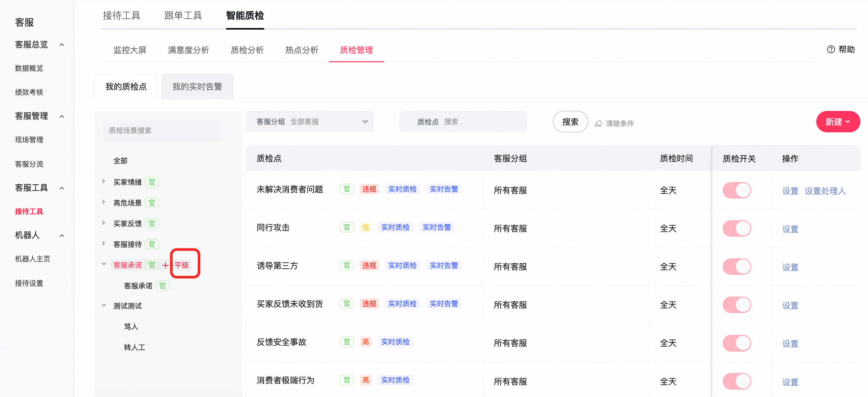Click the 实时质检 tag on 消费者极端行为 row
Viewport: 868px width, 397px height.
395,380
